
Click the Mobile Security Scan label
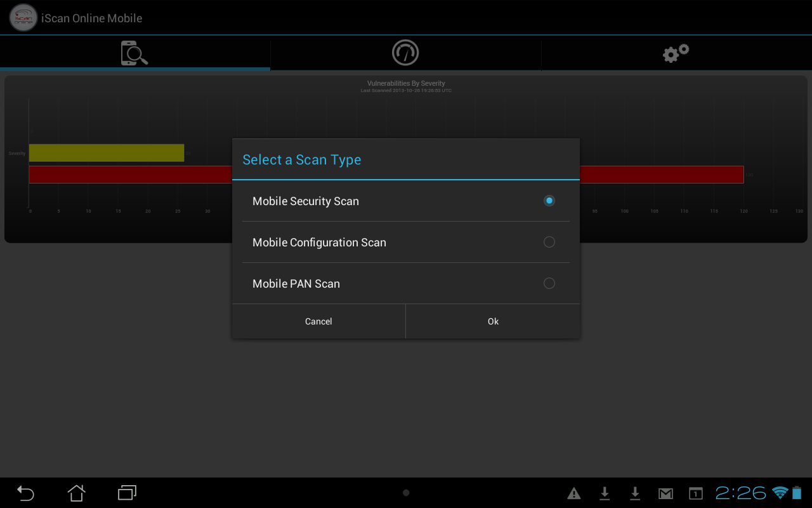point(306,201)
